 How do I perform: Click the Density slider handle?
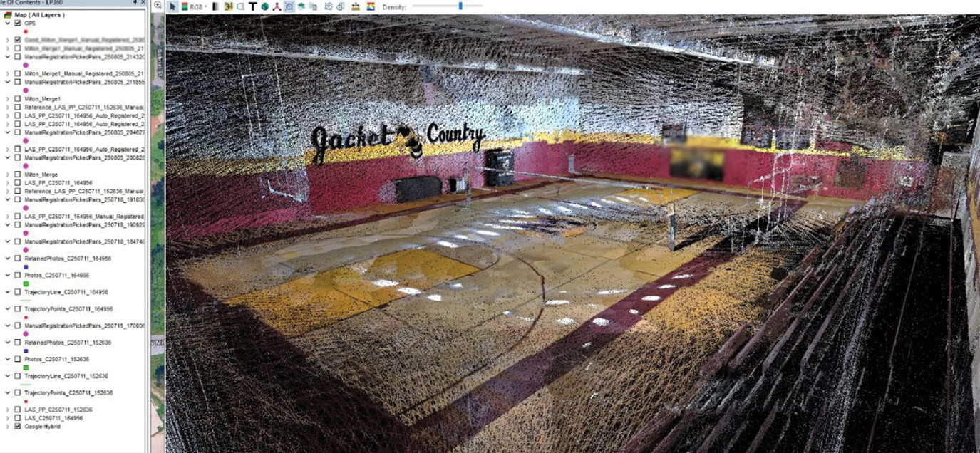460,6
